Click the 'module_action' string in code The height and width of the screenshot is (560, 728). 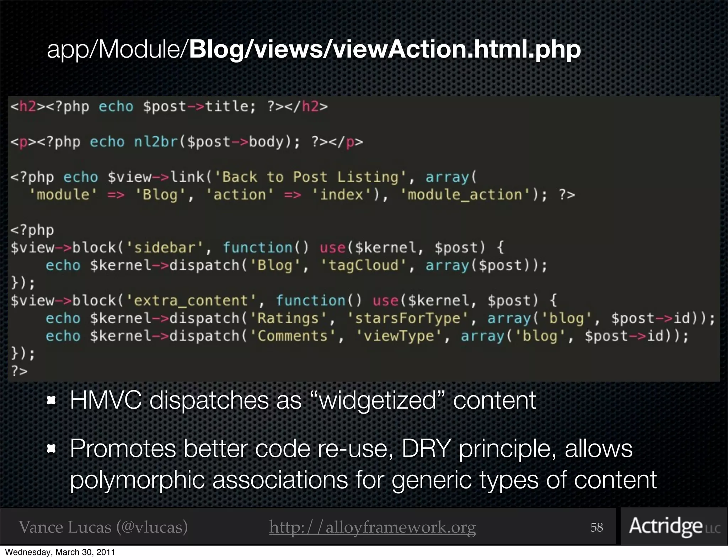[x=465, y=195]
